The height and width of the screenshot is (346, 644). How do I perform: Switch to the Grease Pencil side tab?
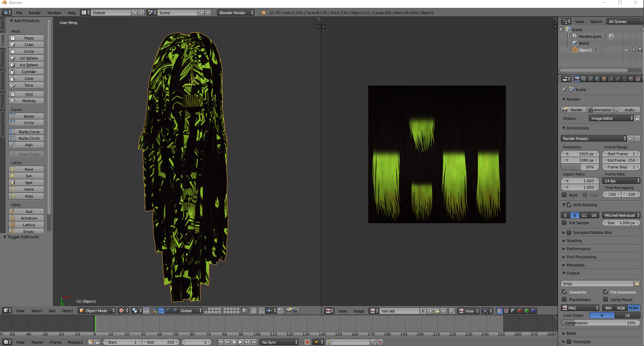pos(2,124)
